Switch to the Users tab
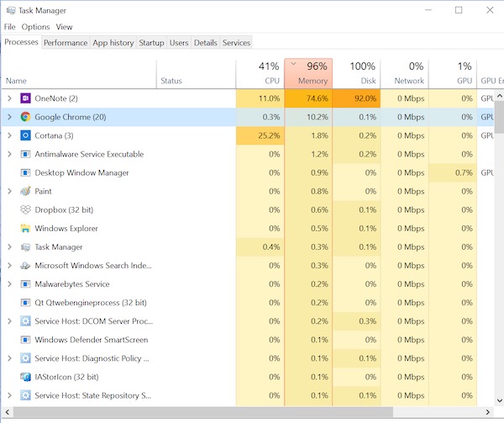 coord(179,43)
